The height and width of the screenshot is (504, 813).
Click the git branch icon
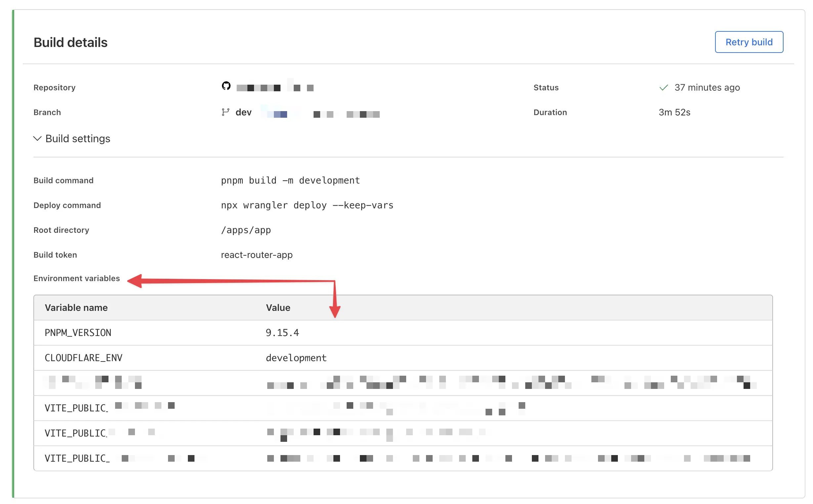point(225,112)
